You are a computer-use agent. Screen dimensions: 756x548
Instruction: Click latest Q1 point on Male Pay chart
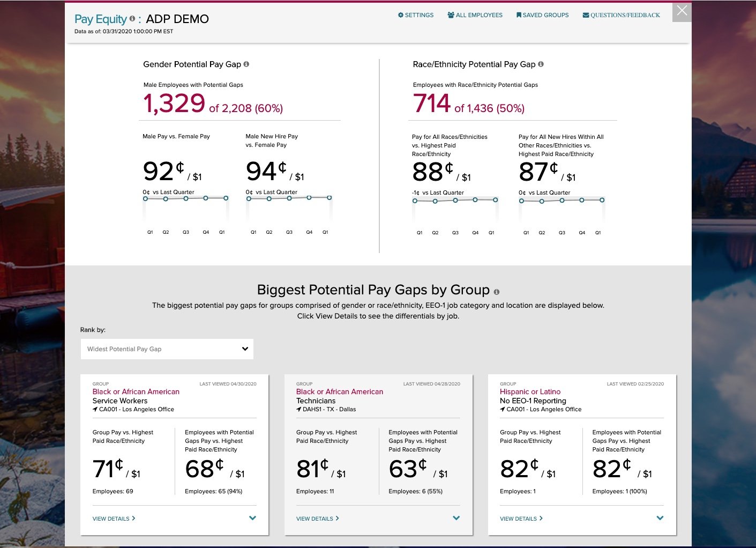226,198
